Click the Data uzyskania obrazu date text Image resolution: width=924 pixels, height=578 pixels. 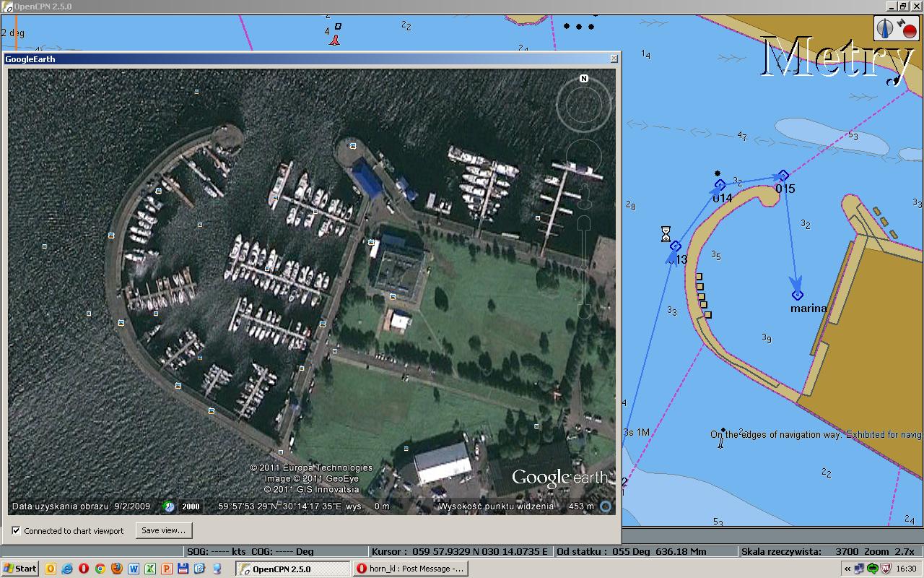pyautogui.click(x=81, y=506)
